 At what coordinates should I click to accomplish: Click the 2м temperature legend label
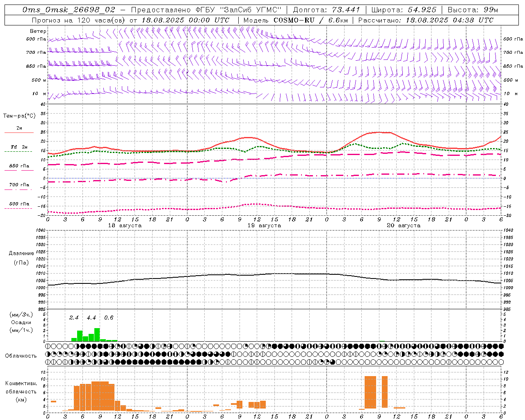19,128
